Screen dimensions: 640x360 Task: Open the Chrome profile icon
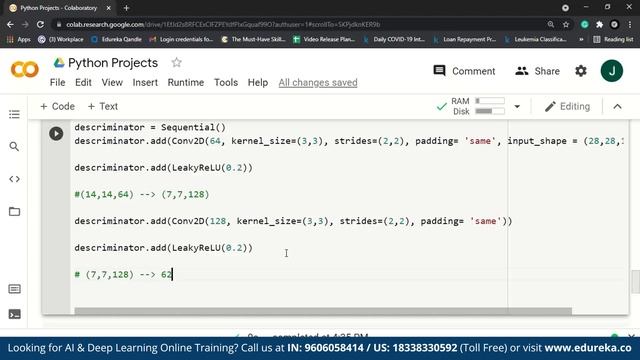614,24
